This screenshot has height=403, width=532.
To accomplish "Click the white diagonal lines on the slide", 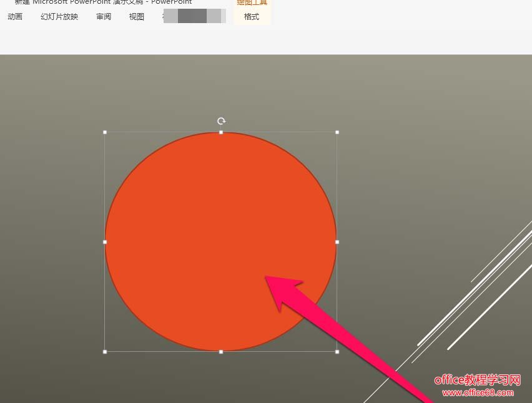I will [475, 292].
